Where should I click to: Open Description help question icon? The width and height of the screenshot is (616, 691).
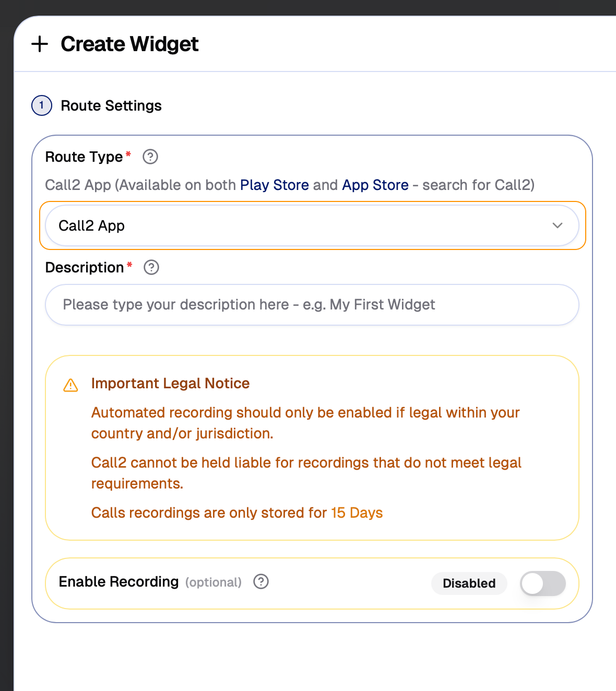[x=151, y=267]
